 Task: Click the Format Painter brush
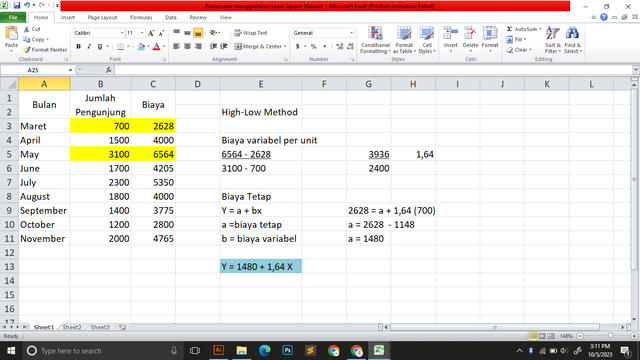pos(27,50)
